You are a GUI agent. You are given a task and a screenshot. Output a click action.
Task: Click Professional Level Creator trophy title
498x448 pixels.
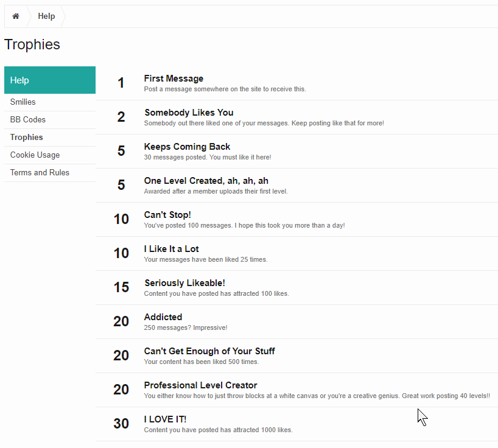pyautogui.click(x=200, y=385)
